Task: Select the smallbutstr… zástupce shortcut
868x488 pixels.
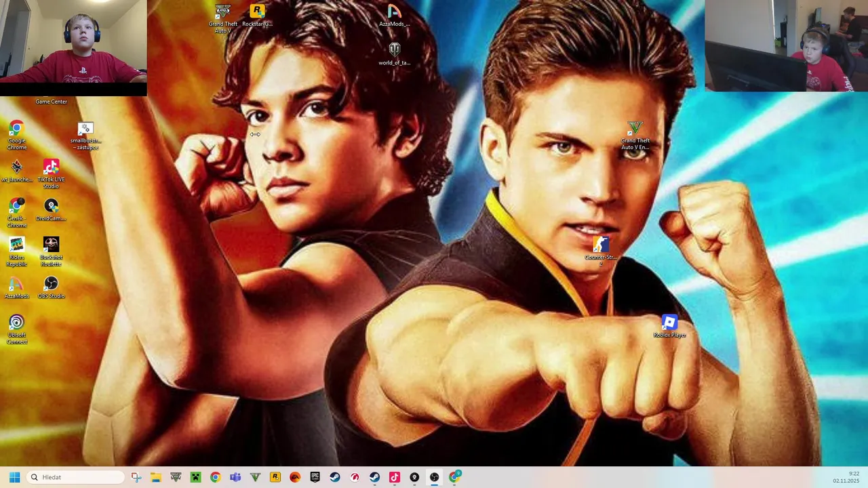Action: tap(85, 136)
